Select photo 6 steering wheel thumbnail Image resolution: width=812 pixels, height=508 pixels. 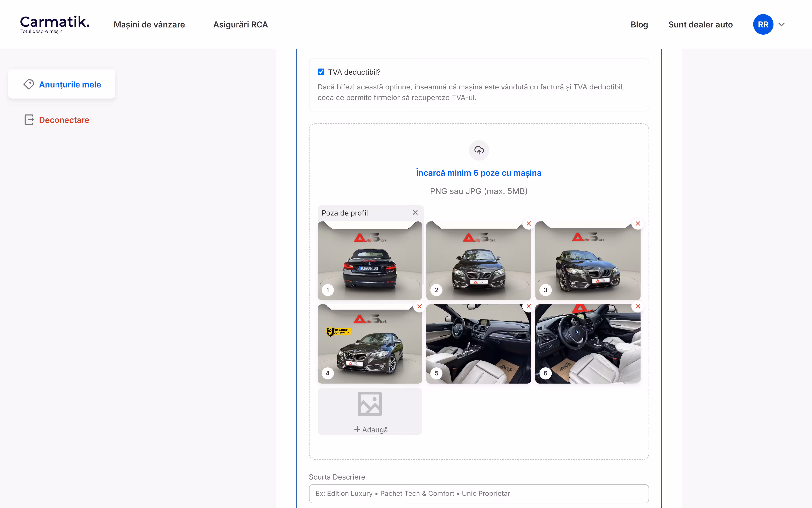pyautogui.click(x=588, y=344)
